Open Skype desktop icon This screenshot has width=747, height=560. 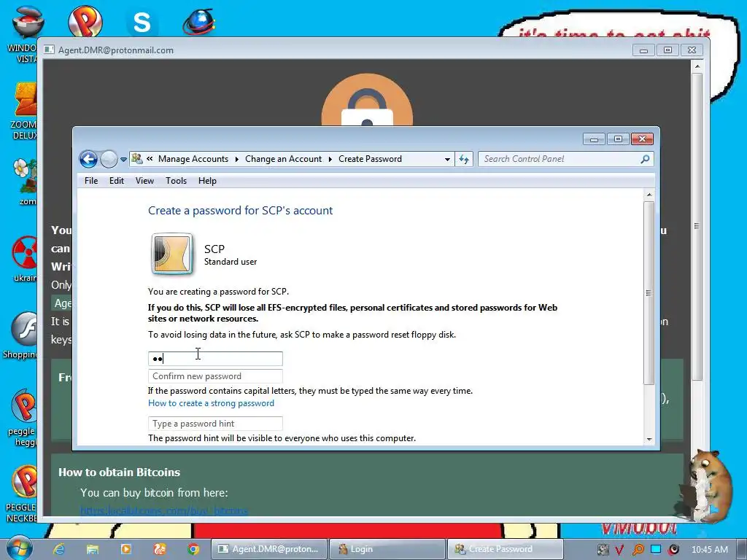(142, 22)
